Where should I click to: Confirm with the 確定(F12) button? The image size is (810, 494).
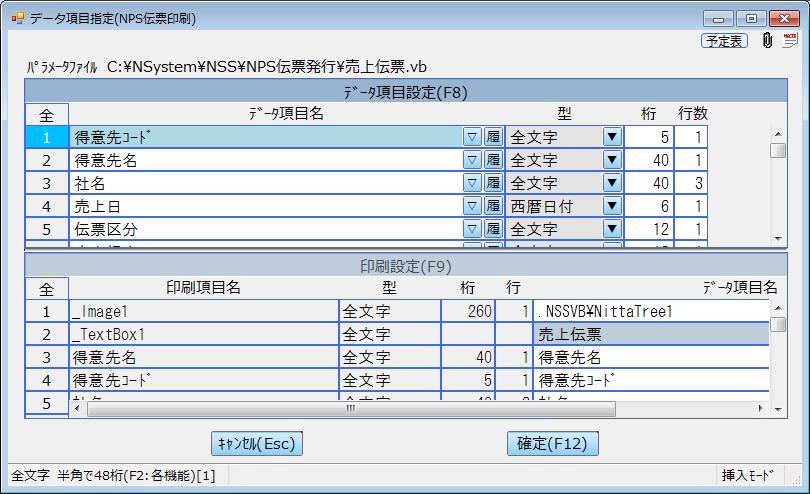pyautogui.click(x=551, y=443)
